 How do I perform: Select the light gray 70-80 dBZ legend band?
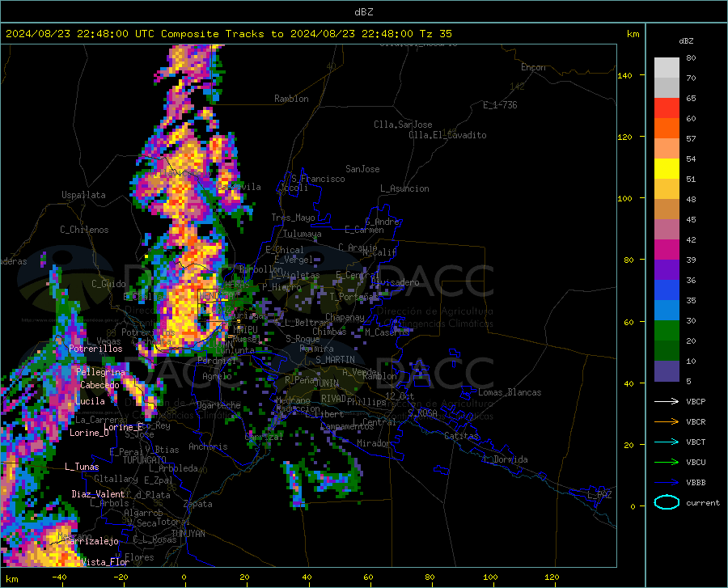(667, 68)
